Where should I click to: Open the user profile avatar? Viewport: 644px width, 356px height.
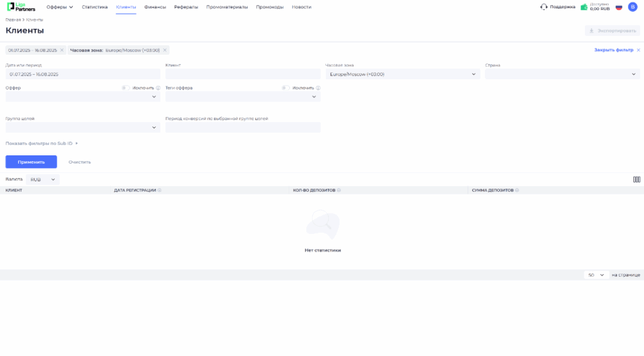click(x=633, y=7)
